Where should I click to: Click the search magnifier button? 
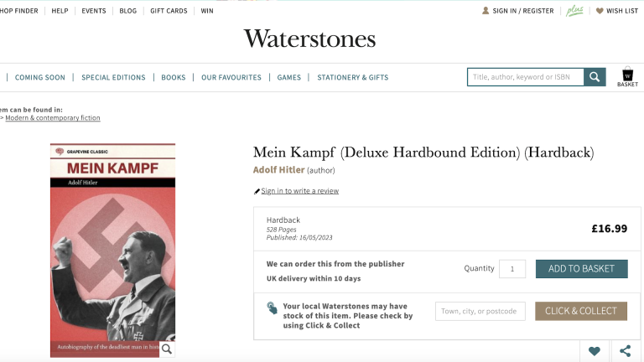pos(595,77)
